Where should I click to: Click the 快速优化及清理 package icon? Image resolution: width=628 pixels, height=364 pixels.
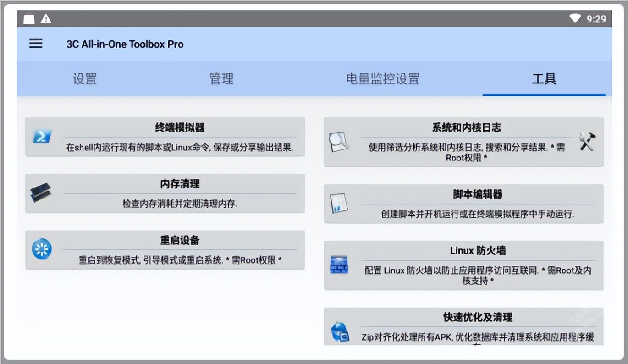click(340, 332)
